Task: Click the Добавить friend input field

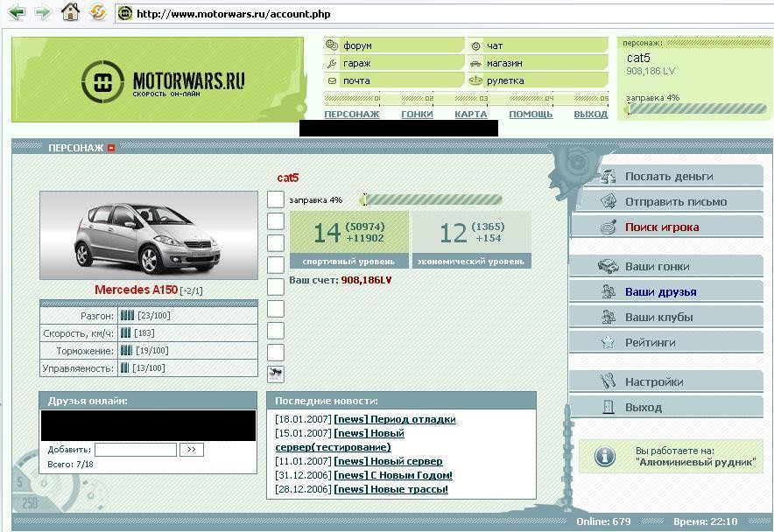Action: (136, 450)
